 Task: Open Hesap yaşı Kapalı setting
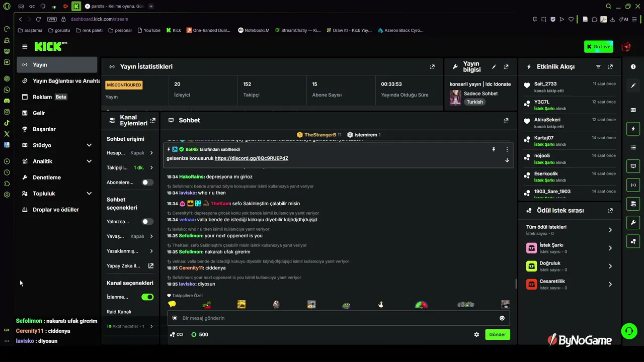tap(130, 153)
